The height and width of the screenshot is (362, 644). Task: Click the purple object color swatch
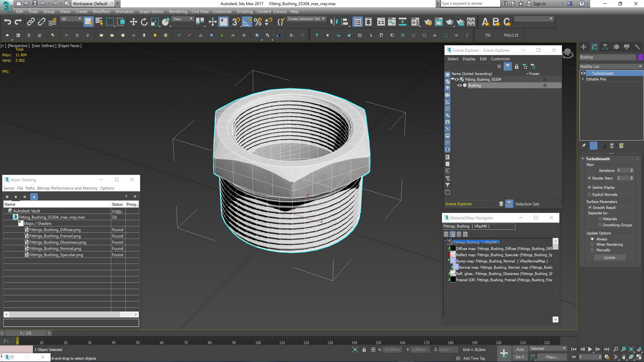640,57
